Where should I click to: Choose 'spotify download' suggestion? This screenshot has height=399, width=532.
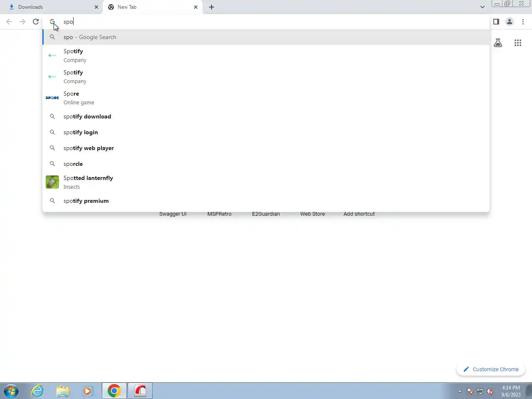click(x=266, y=116)
